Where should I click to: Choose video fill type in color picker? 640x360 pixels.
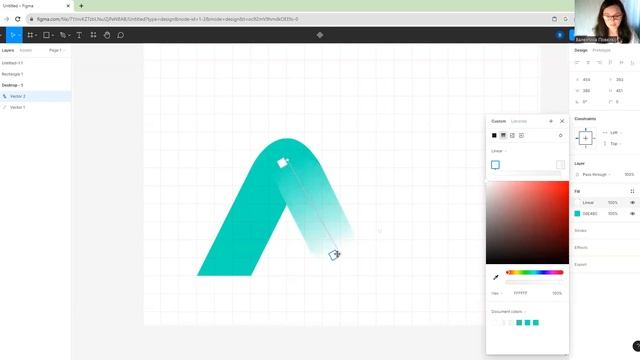click(x=521, y=135)
